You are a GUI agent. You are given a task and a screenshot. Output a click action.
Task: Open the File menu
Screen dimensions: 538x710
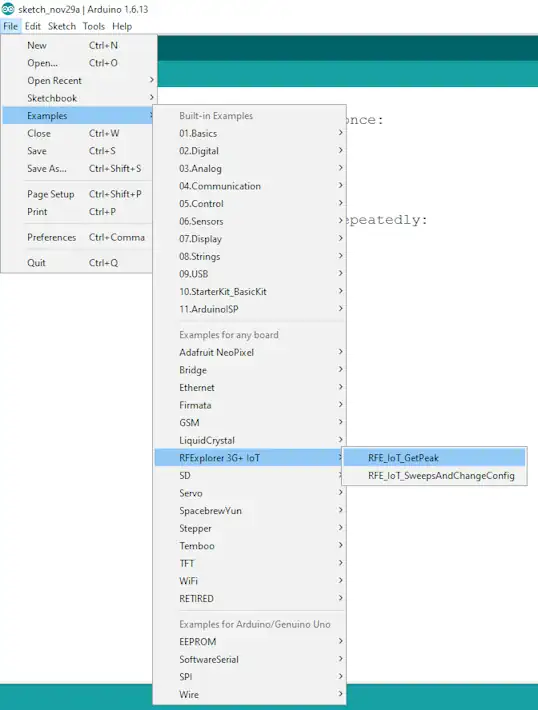point(10,26)
